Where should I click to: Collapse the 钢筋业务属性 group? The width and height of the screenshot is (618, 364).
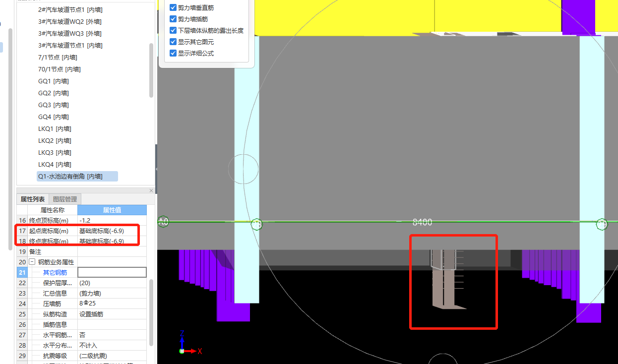point(32,262)
